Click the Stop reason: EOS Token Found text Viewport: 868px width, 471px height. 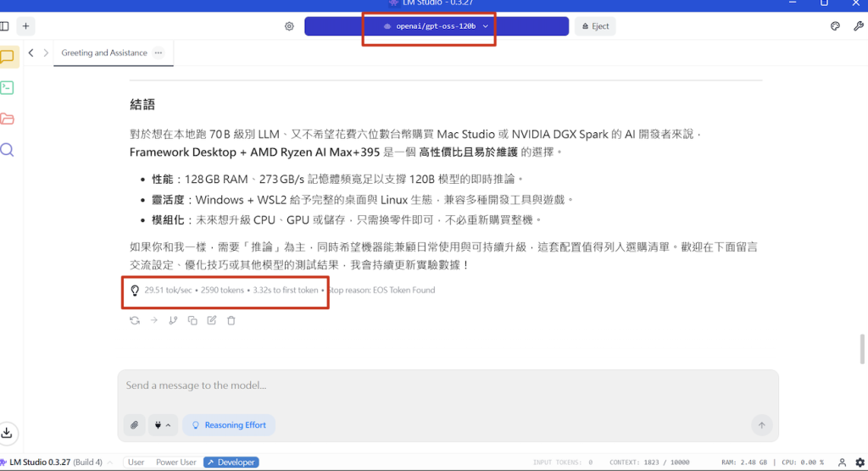coord(381,290)
